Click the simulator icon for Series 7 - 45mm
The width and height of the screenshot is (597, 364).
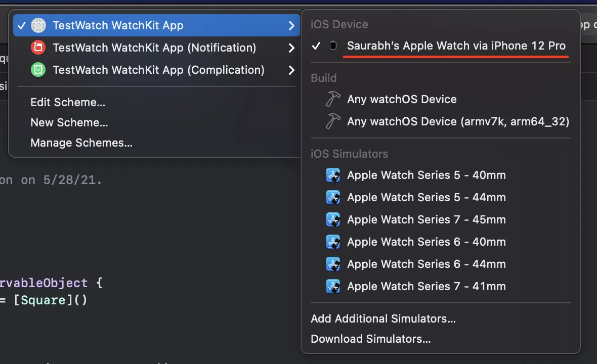332,220
